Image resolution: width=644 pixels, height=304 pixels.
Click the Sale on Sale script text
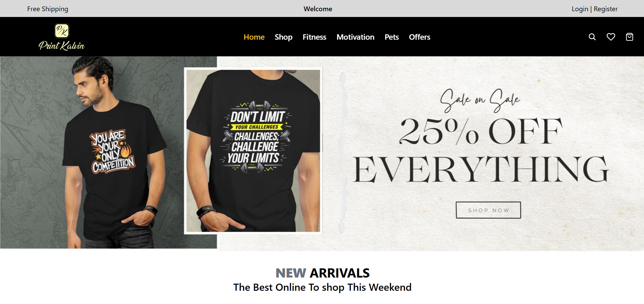coord(480,100)
